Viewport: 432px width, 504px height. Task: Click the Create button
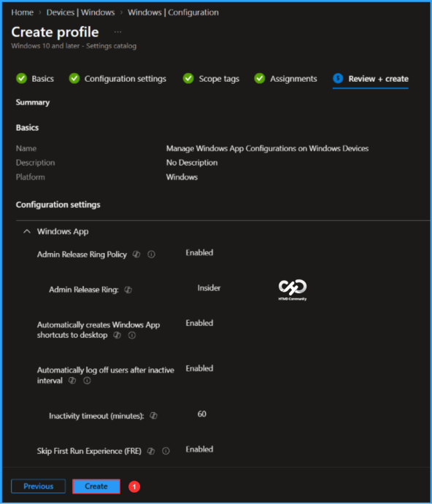pyautogui.click(x=96, y=486)
